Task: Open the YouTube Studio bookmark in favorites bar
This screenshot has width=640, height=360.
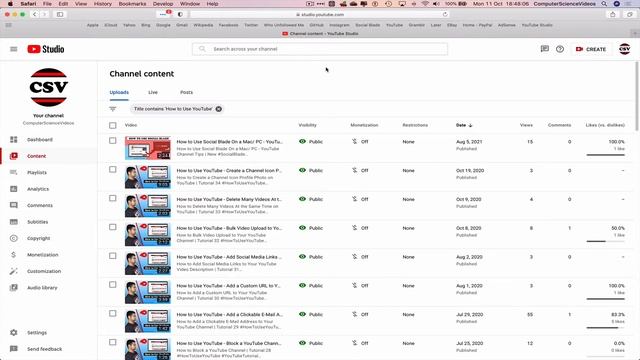Action: [537, 25]
